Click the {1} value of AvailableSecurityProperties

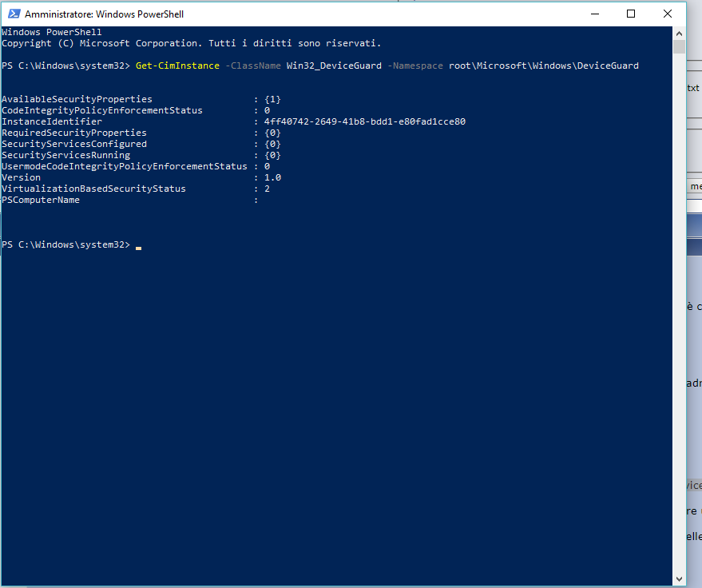point(272,99)
